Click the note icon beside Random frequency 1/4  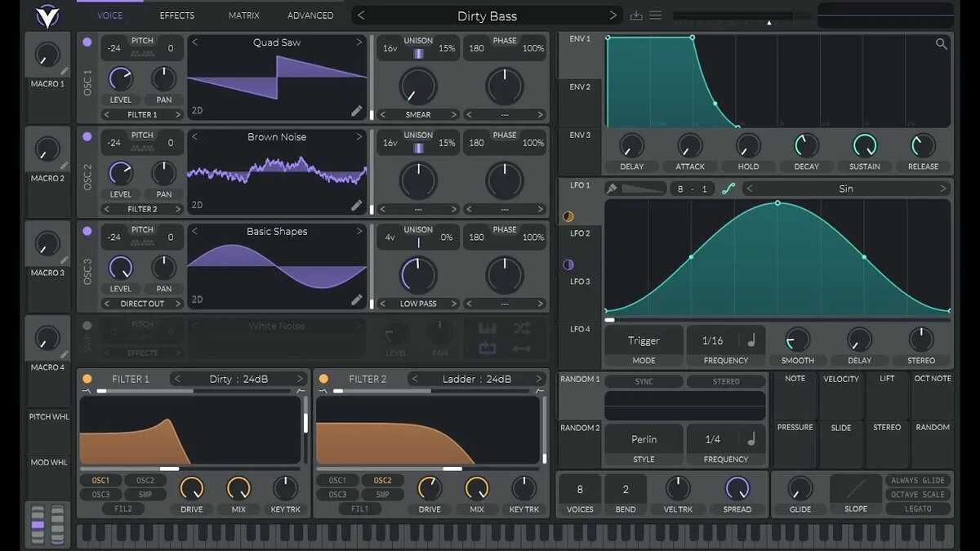tap(751, 439)
